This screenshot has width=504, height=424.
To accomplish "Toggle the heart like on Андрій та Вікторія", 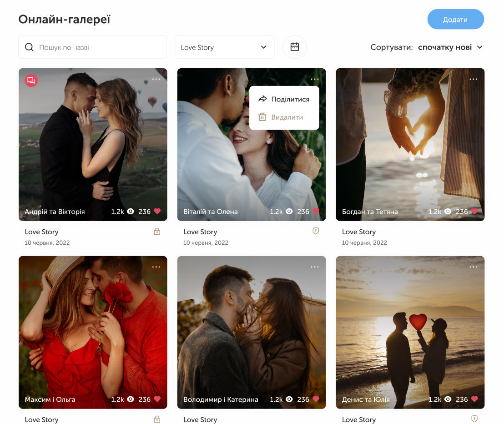I will point(157,212).
